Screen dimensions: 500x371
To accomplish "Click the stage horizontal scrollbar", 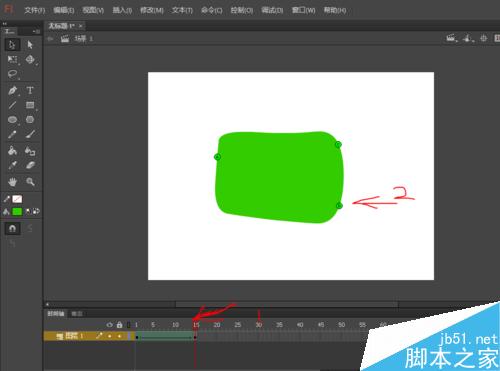I will pos(287,304).
